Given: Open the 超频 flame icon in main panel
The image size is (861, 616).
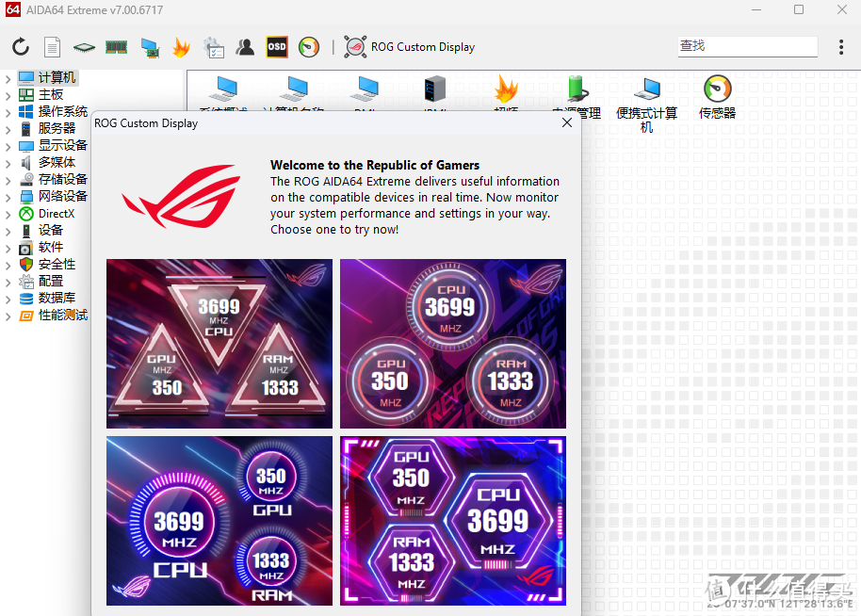Looking at the screenshot, I should (506, 89).
